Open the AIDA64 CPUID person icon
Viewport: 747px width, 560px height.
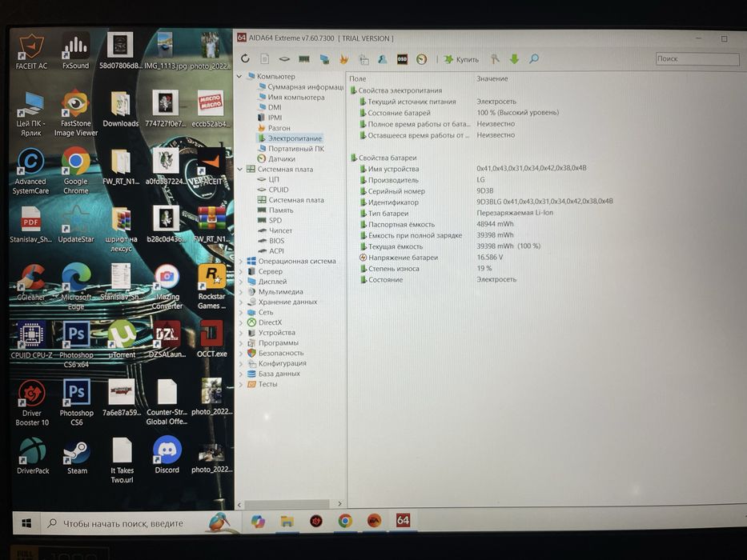click(x=383, y=59)
